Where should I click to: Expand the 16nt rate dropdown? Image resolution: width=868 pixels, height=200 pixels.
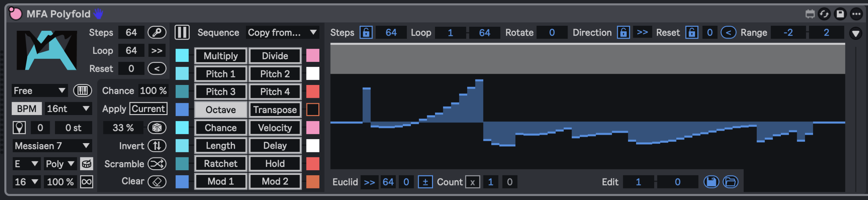pos(68,109)
